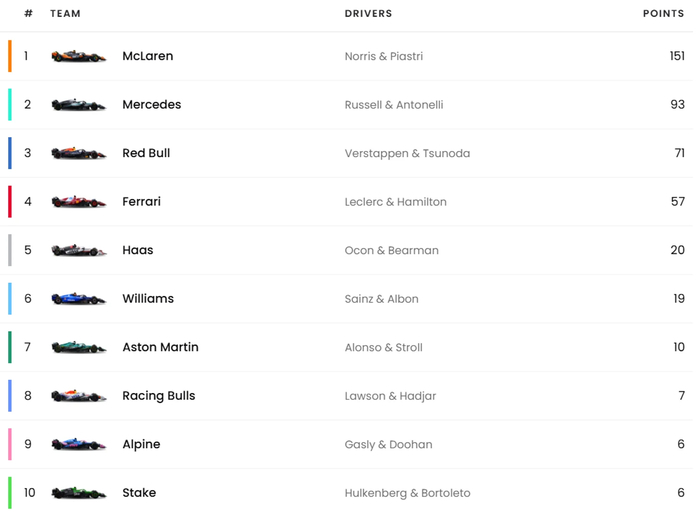Click the Hulkenberg & Bortoleto drivers text
The height and width of the screenshot is (524, 700).
point(407,493)
